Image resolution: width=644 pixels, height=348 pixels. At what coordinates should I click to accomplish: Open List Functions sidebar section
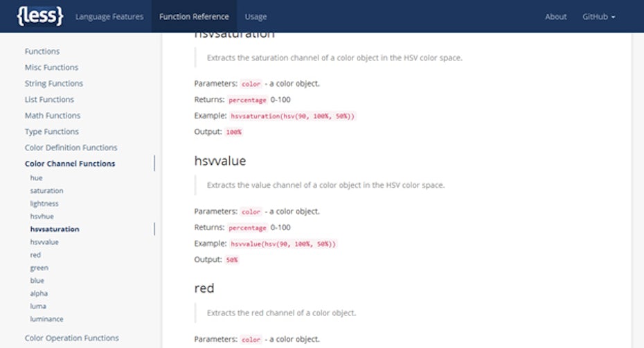point(49,99)
